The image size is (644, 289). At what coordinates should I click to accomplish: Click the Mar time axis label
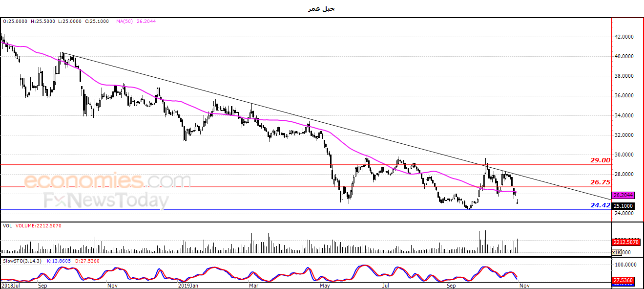coord(253,285)
